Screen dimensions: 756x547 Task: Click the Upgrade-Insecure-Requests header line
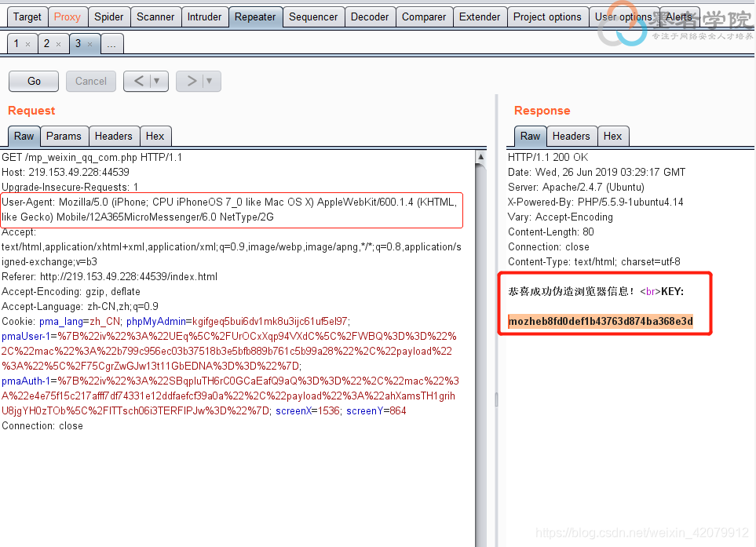point(70,187)
